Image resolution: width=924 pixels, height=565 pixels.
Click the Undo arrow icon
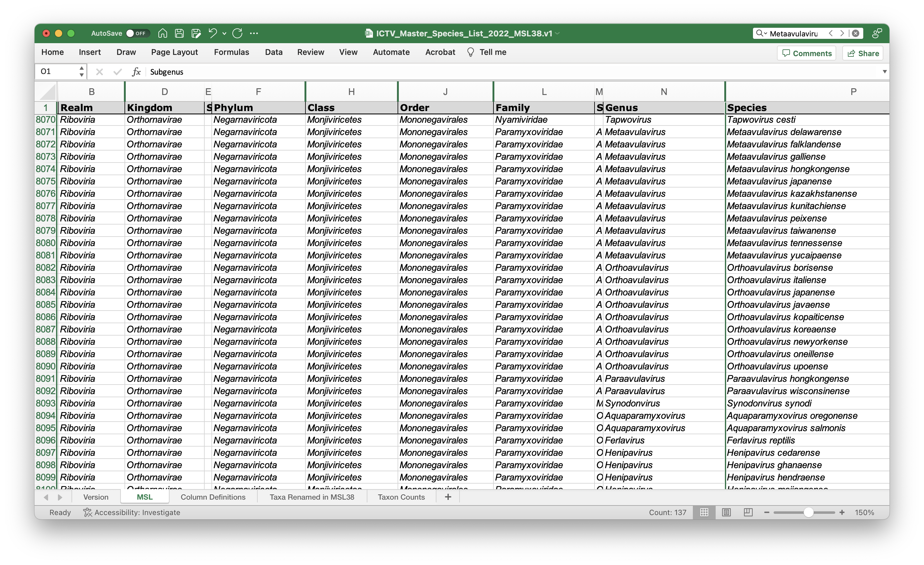point(213,33)
